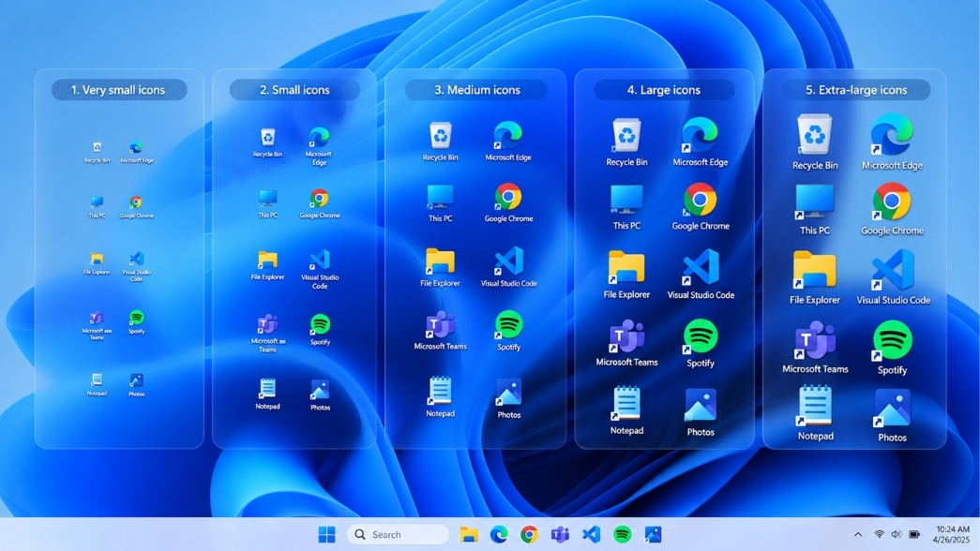Select File Explorer in the Large icons panel
This screenshot has height=551, width=980.
[626, 275]
